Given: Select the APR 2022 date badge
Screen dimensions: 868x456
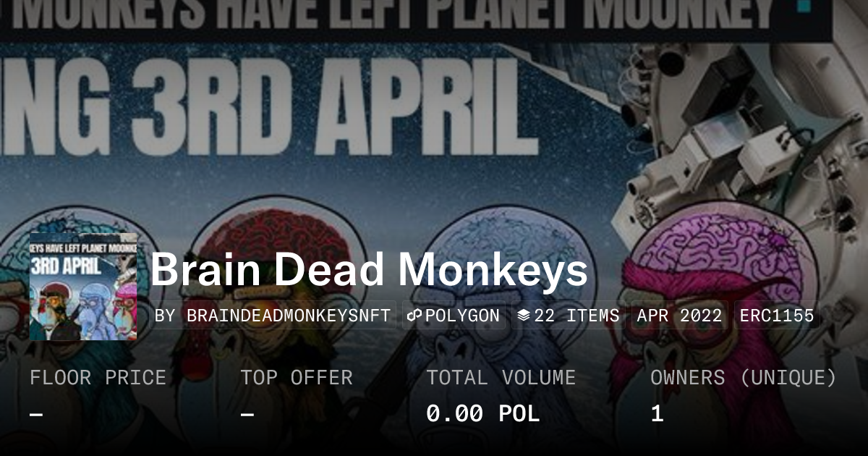Looking at the screenshot, I should (x=679, y=316).
